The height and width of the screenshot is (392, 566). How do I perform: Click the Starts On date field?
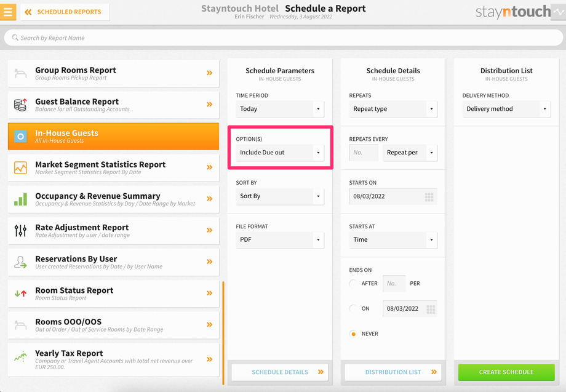(393, 196)
